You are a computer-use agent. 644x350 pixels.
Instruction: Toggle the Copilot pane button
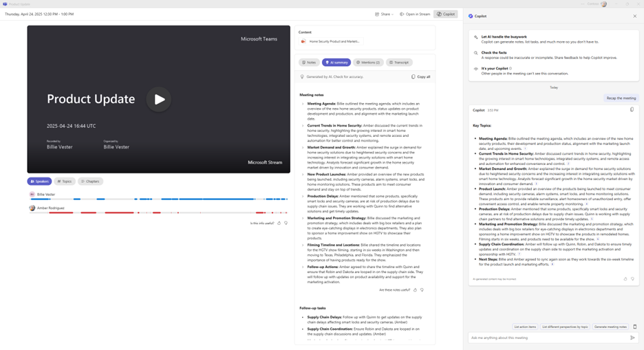[x=446, y=14]
